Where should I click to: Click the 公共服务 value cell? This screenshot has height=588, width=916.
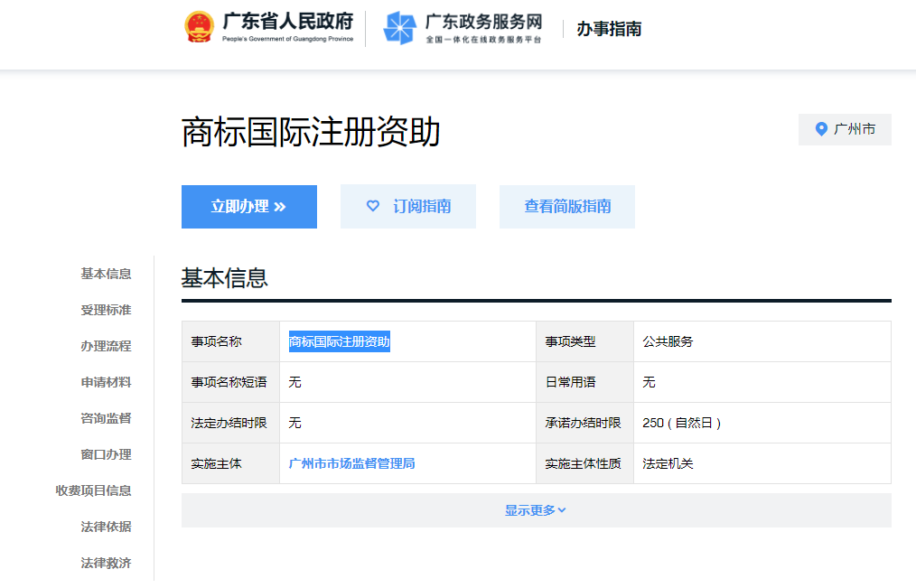(762, 341)
